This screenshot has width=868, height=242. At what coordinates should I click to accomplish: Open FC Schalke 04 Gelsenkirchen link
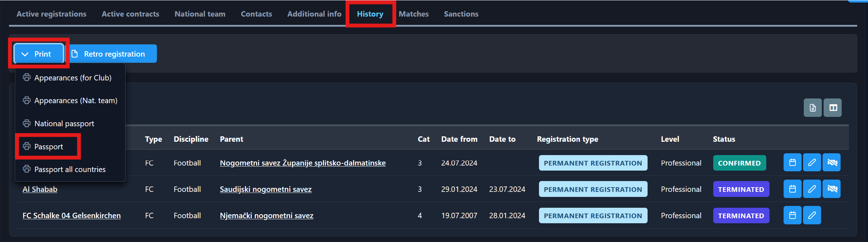tap(71, 216)
